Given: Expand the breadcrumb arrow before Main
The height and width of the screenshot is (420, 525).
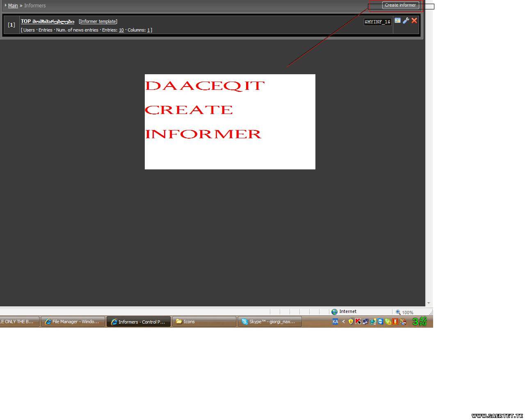Looking at the screenshot, I should click(5, 5).
